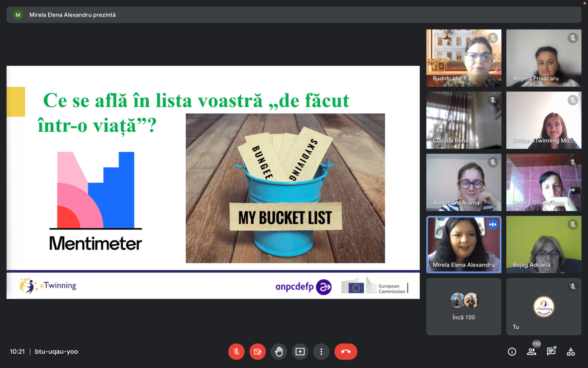Click the eTwinning logo in the slide footer

(x=47, y=285)
